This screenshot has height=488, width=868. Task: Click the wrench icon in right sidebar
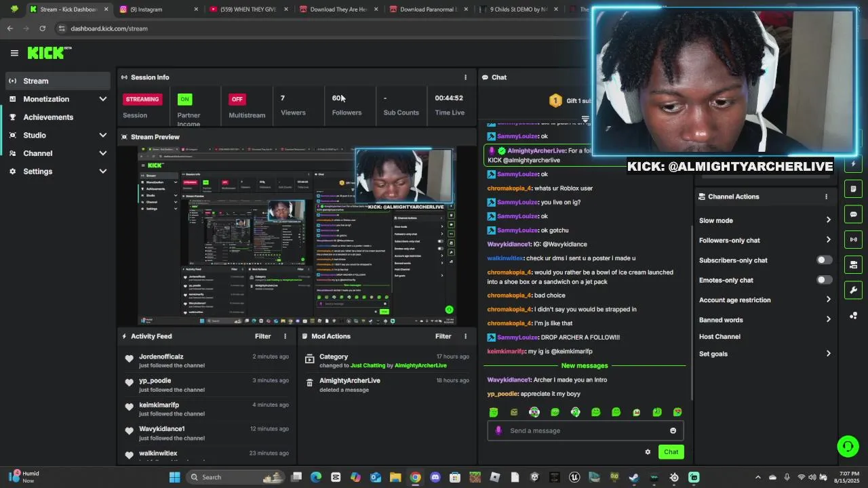click(853, 290)
